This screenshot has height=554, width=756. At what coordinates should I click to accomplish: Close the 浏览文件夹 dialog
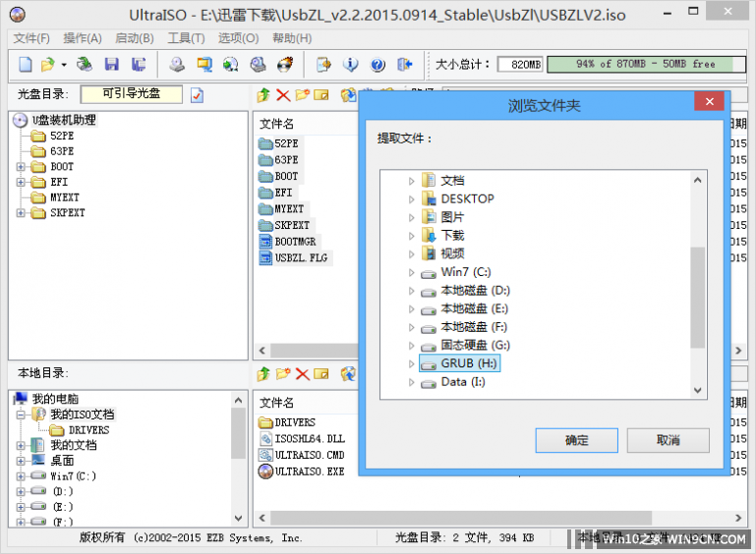click(709, 101)
